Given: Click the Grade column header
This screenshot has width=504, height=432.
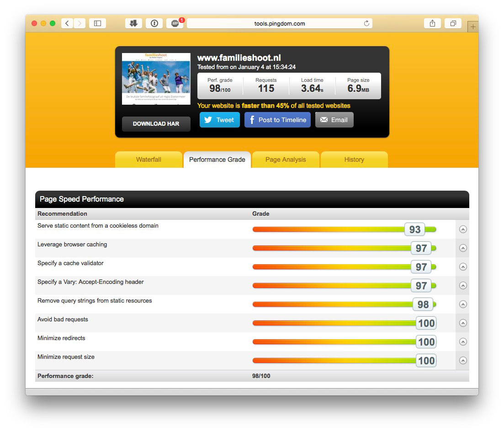Looking at the screenshot, I should click(260, 213).
